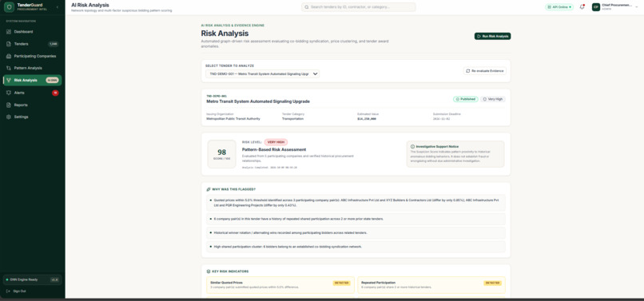Click the Settings gear icon
The height and width of the screenshot is (301, 644).
(x=9, y=117)
